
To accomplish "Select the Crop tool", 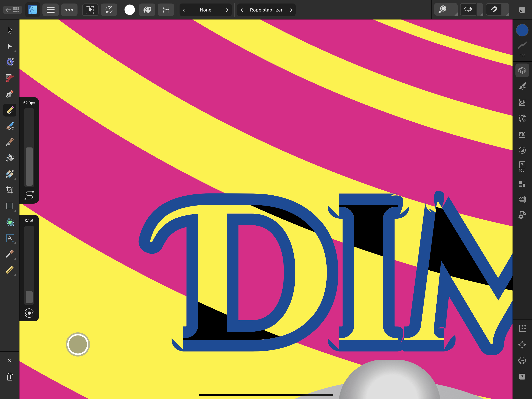I will point(10,190).
